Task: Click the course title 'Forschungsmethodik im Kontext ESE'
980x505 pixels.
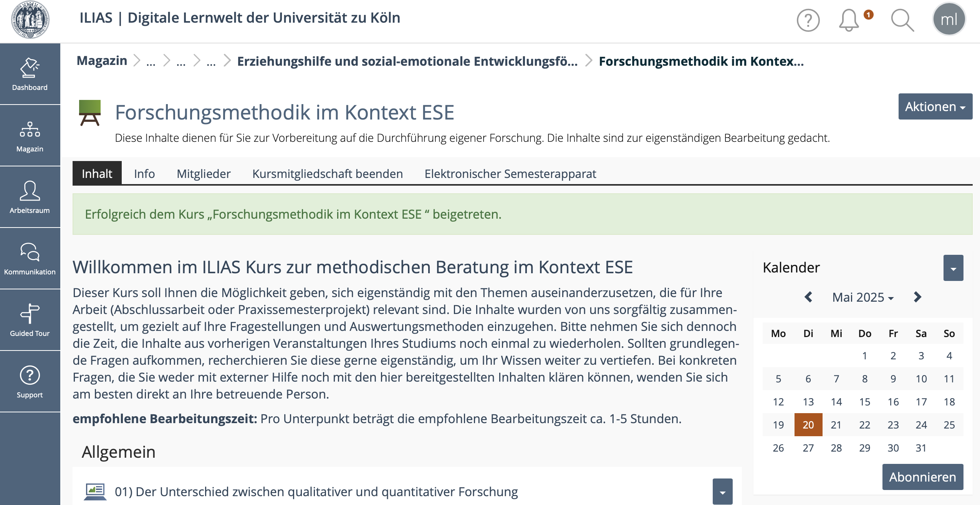Action: tap(285, 112)
